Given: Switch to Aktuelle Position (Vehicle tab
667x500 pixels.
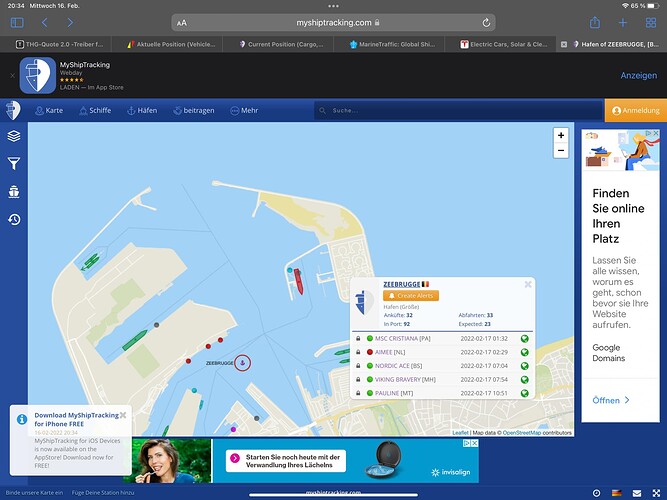Looking at the screenshot, I should coord(172,44).
